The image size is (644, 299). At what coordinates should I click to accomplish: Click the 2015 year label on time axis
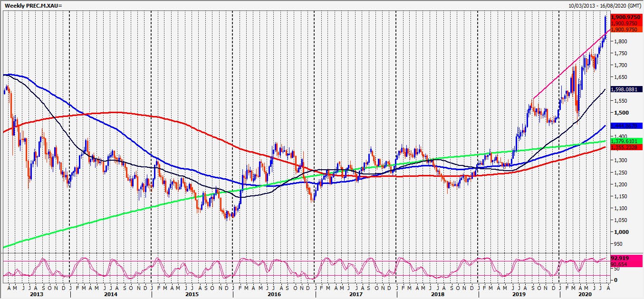192,295
